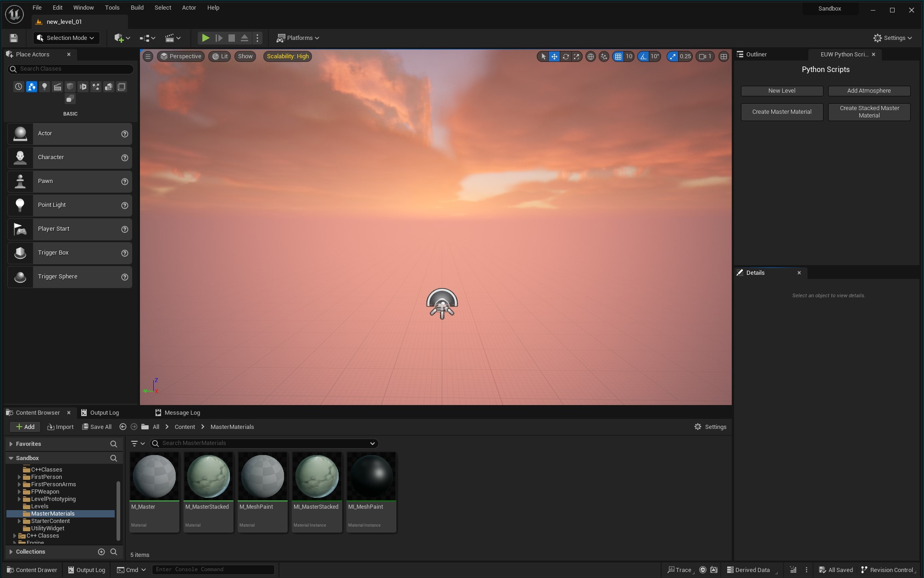Click the surface snapping icon
The image size is (924, 578).
pos(604,56)
